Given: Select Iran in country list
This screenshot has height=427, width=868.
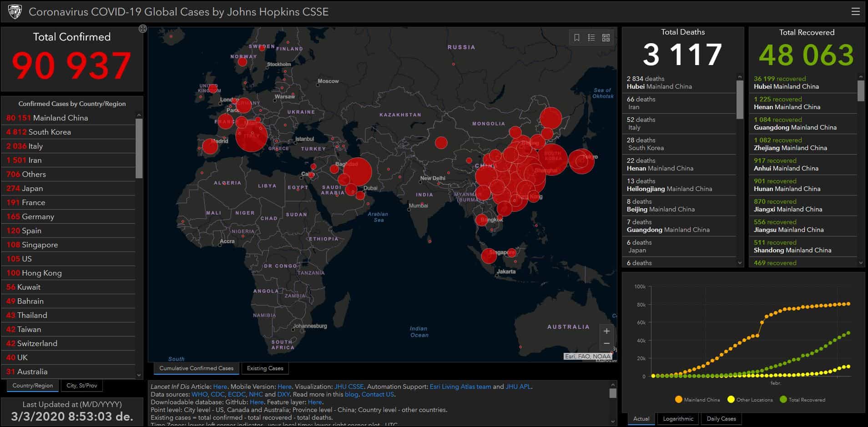Looking at the screenshot, I should [x=68, y=160].
